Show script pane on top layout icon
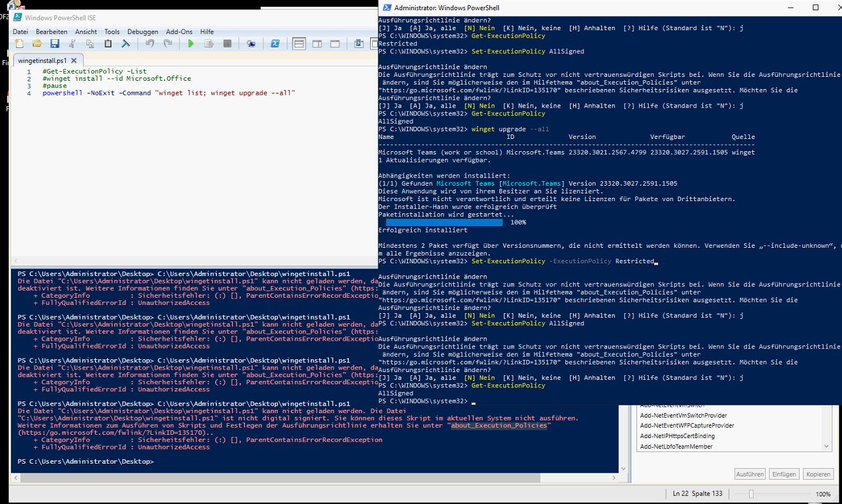The image size is (842, 504). (x=299, y=44)
